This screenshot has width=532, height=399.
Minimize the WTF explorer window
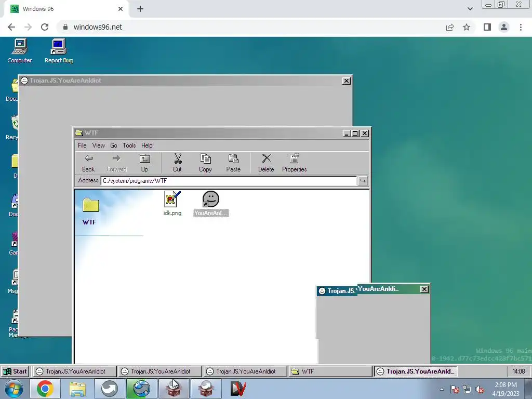tap(347, 134)
